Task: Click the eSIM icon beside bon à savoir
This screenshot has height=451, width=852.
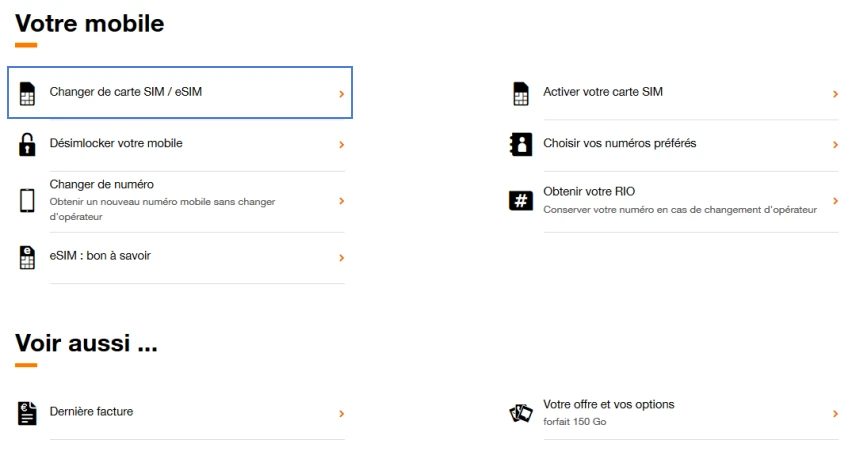Action: [x=27, y=258]
